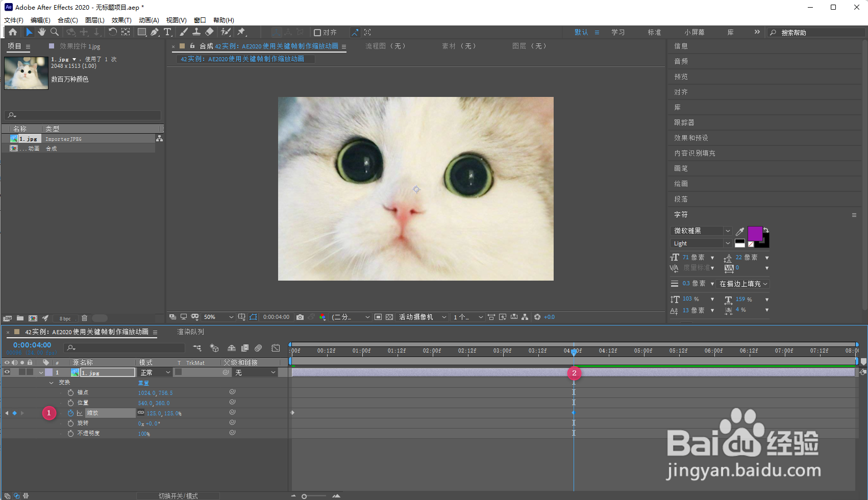Viewport: 868px width, 500px height.
Task: Open the 文件(F) menu
Action: (14, 20)
